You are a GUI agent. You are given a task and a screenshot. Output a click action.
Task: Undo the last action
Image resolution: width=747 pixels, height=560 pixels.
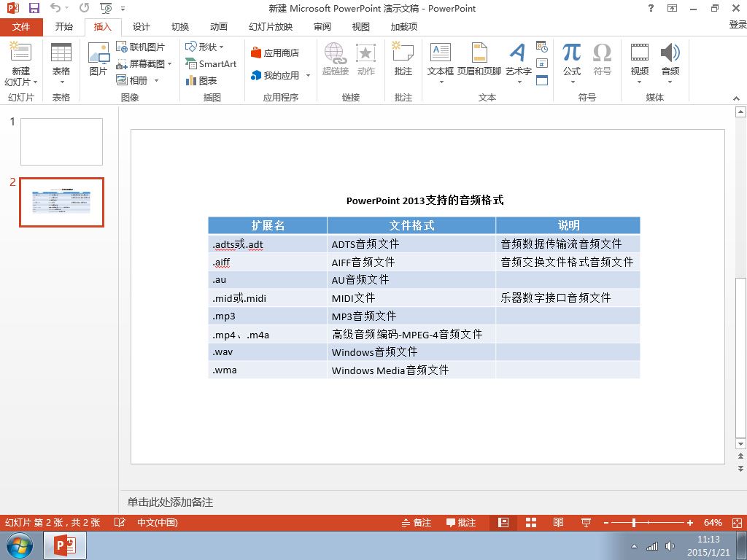click(55, 8)
